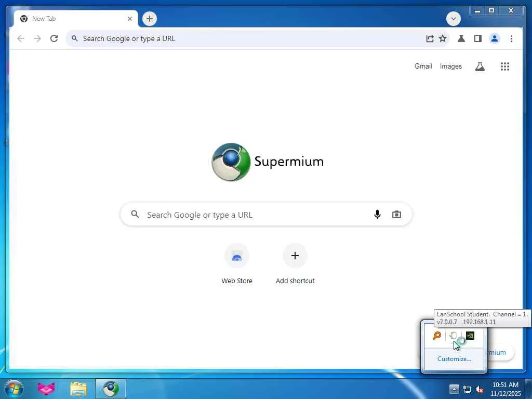This screenshot has height=399, width=532.
Task: Click the Supermium logo
Action: [x=268, y=162]
